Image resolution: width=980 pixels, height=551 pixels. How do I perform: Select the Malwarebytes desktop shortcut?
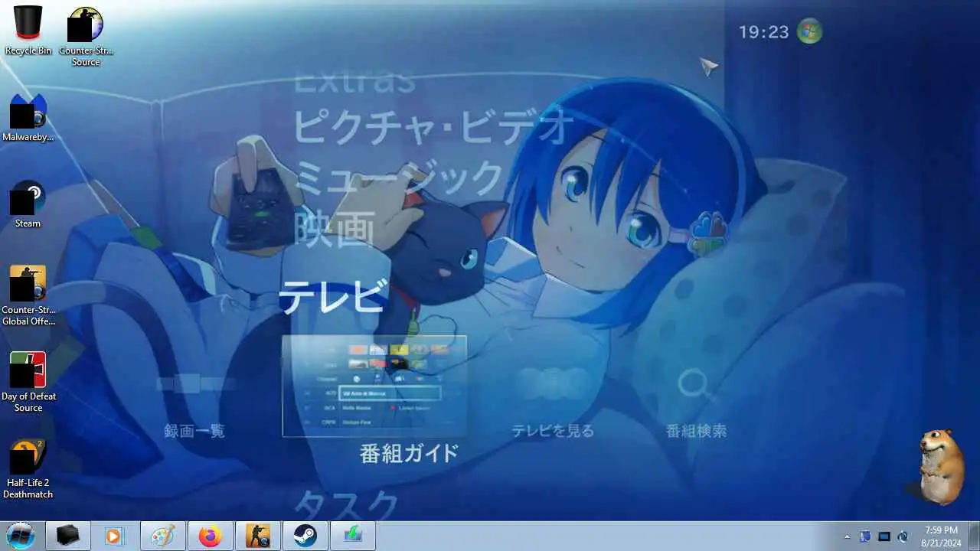[28, 118]
